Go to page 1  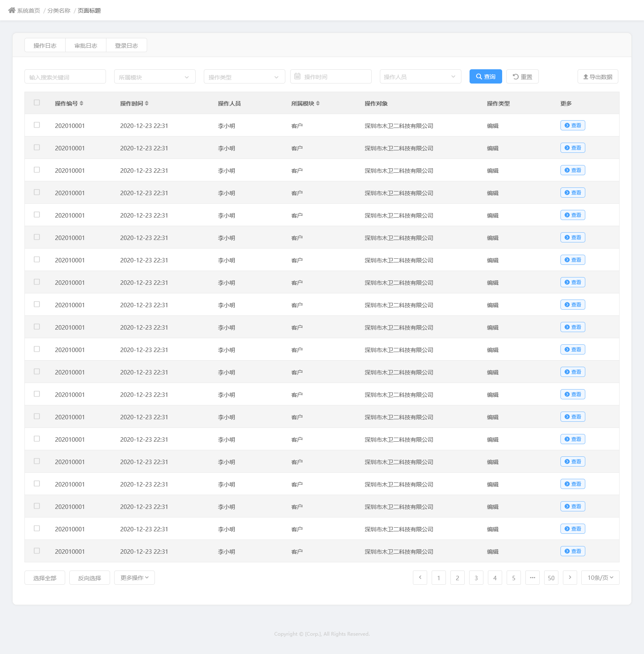439,577
